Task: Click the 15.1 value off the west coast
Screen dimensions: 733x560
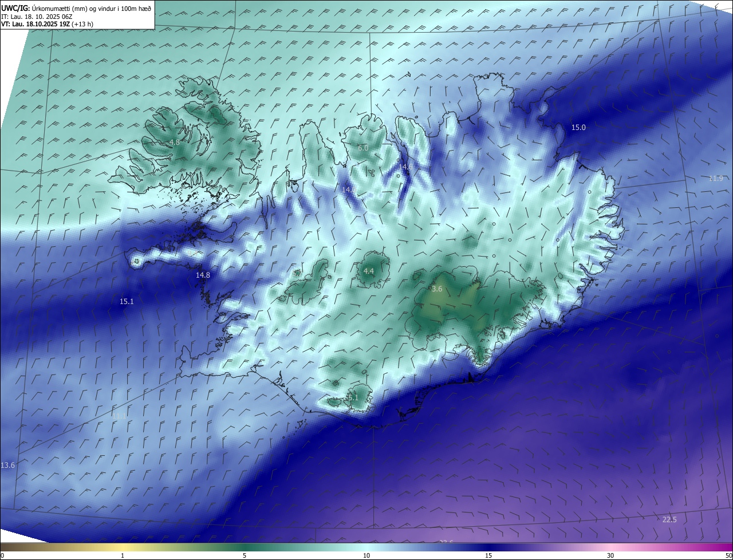Action: point(127,301)
